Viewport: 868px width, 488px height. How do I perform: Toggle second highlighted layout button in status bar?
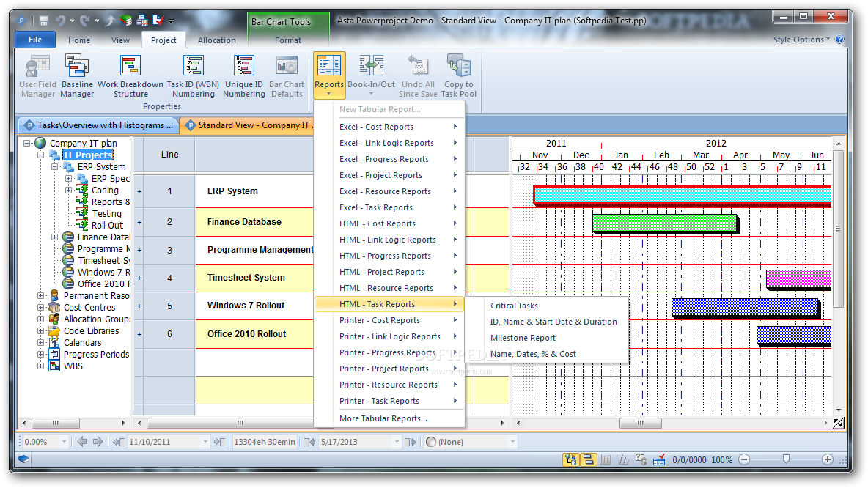pyautogui.click(x=588, y=459)
